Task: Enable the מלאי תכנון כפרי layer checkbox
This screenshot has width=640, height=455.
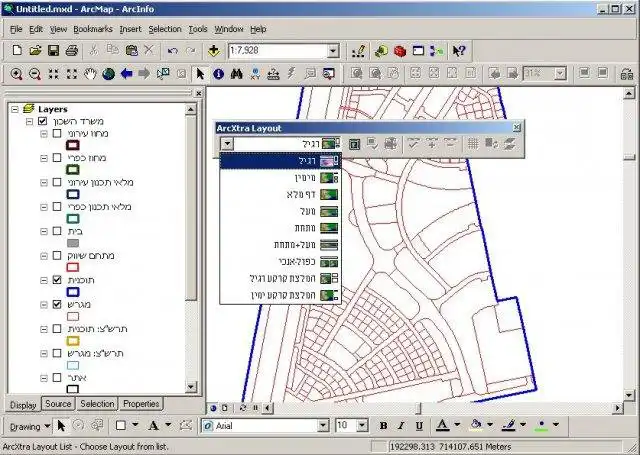Action: (57, 207)
